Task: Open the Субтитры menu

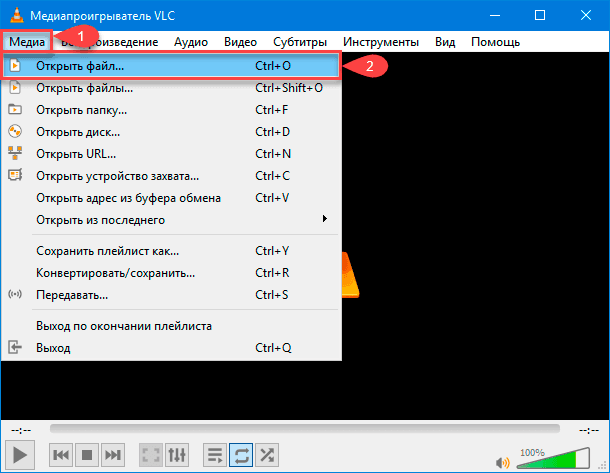Action: pyautogui.click(x=300, y=42)
